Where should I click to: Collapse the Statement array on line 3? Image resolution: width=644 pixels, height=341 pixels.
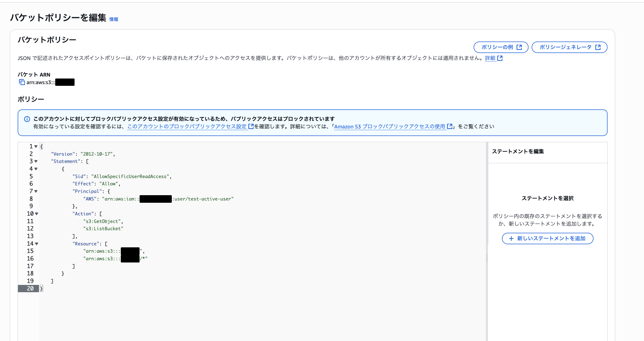[x=36, y=161]
